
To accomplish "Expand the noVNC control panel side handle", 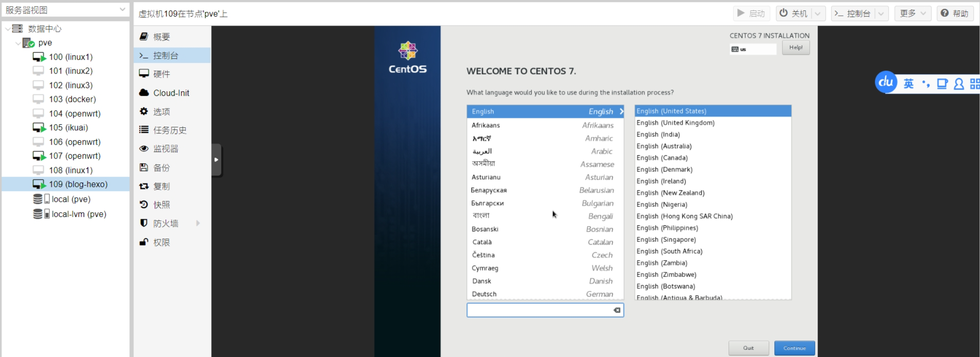I will 217,160.
